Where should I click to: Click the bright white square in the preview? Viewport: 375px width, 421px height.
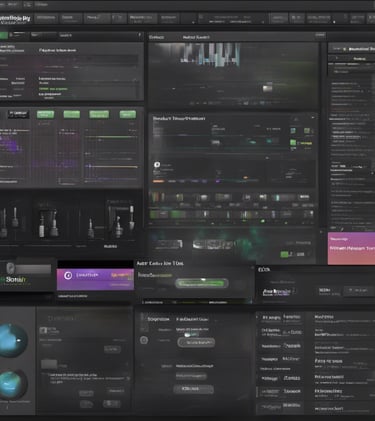267,88
